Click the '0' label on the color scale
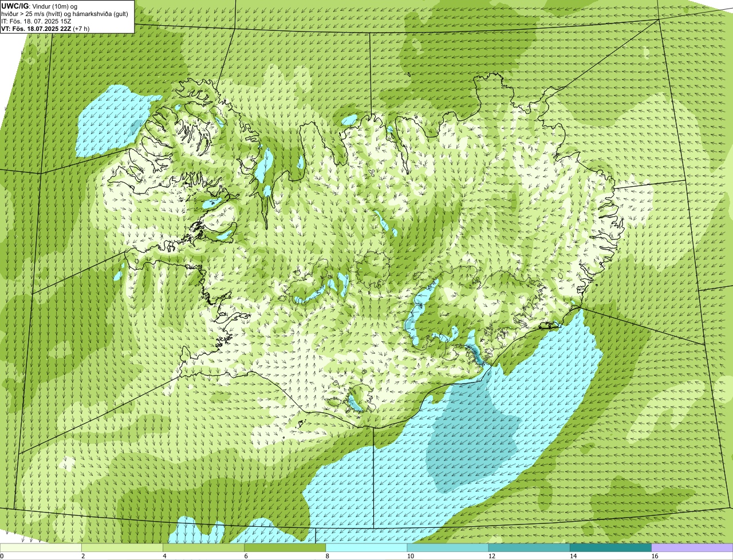Image resolution: width=733 pixels, height=560 pixels. point(2,556)
